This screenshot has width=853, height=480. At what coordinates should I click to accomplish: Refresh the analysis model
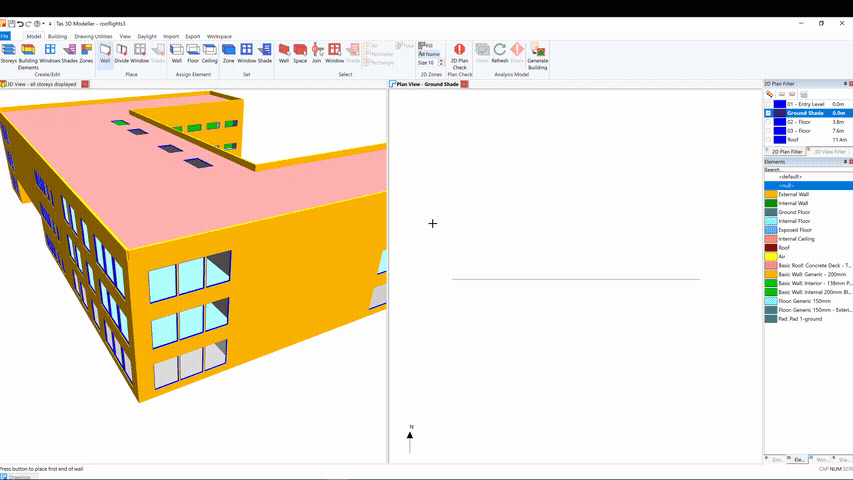(x=499, y=54)
